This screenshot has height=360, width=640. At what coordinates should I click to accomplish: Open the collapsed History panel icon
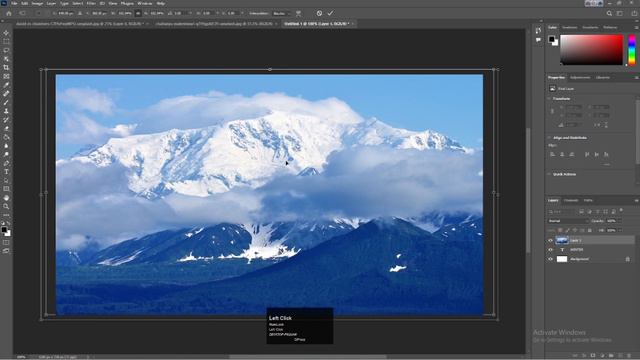(x=538, y=31)
